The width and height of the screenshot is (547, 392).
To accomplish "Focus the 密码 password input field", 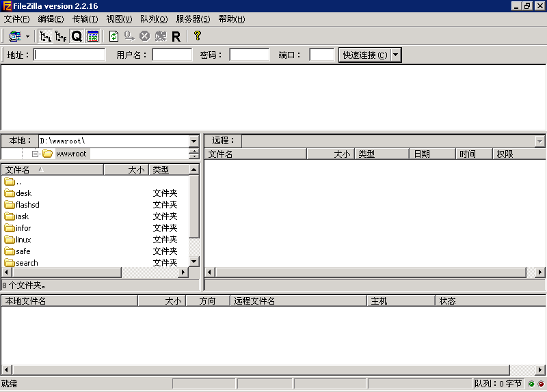I will point(250,55).
